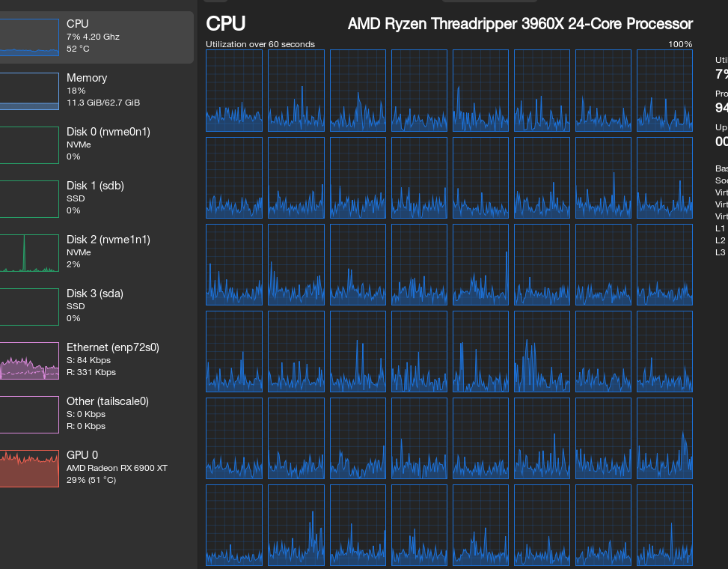Select Ethernet (enp72s0) in the sidebar
Viewport: 728px width, 569px height.
click(x=96, y=360)
